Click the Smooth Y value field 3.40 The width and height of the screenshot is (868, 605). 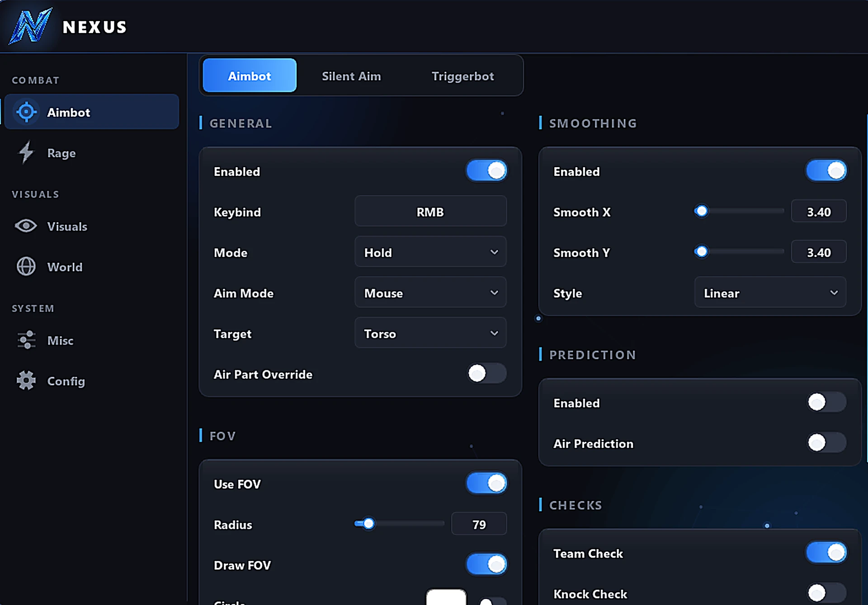819,252
